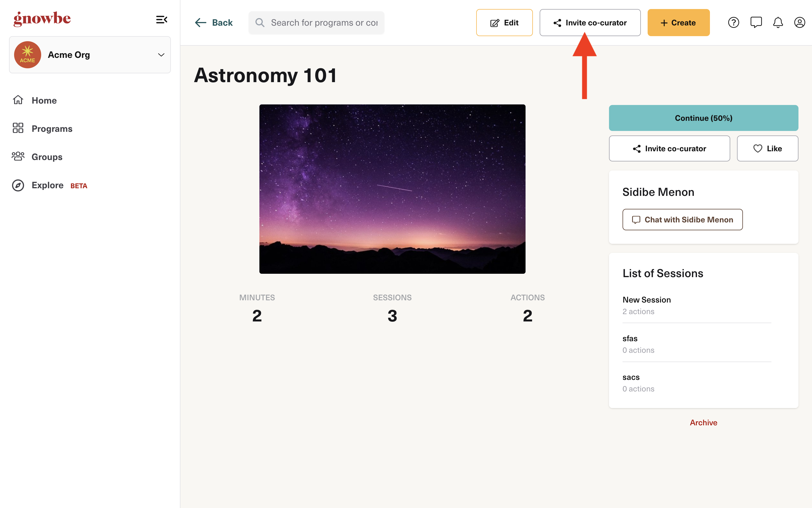Image resolution: width=812 pixels, height=508 pixels.
Task: Click the Archive link
Action: coord(703,423)
